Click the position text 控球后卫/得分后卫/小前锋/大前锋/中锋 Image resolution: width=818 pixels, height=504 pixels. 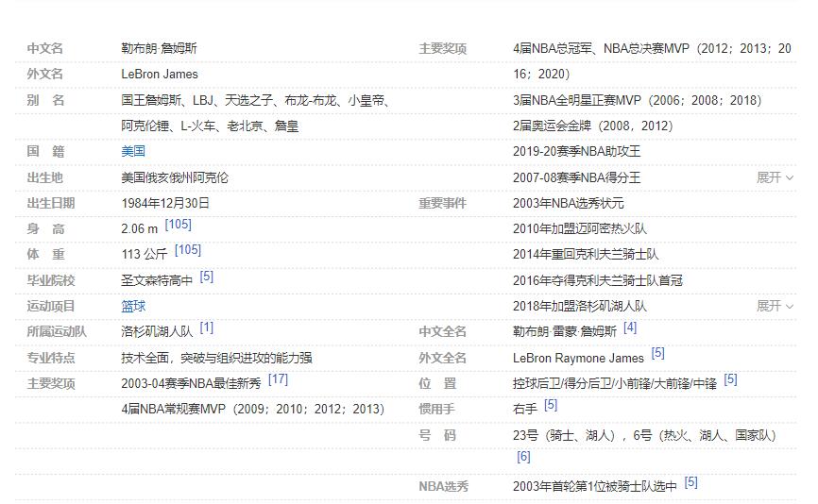click(x=615, y=383)
